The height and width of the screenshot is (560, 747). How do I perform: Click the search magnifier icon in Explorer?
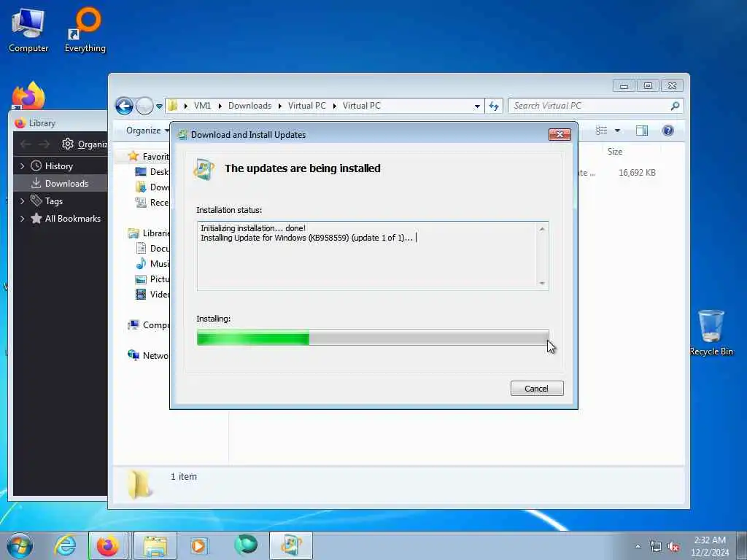click(675, 106)
